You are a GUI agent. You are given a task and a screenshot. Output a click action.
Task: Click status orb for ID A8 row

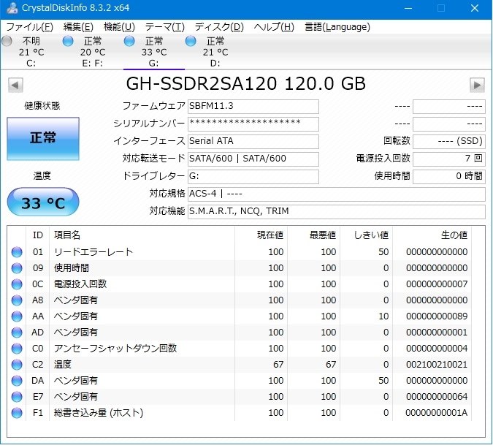click(17, 300)
